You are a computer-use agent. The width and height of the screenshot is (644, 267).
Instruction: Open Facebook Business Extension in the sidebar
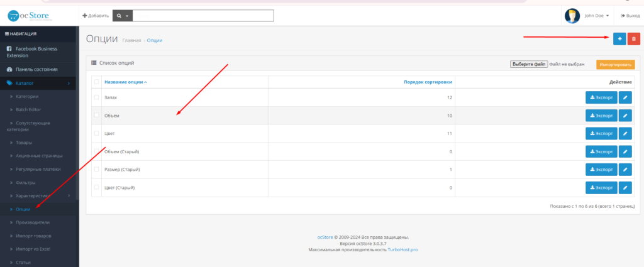pyautogui.click(x=36, y=52)
